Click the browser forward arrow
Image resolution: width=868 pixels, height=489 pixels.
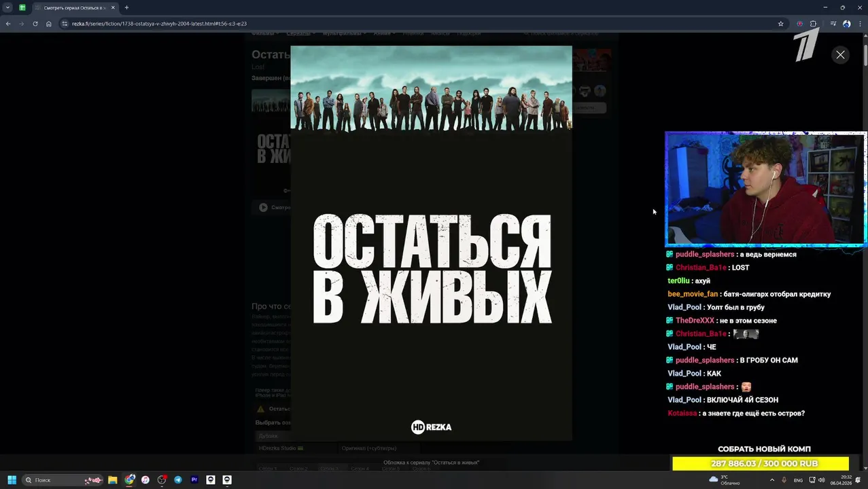click(x=21, y=24)
